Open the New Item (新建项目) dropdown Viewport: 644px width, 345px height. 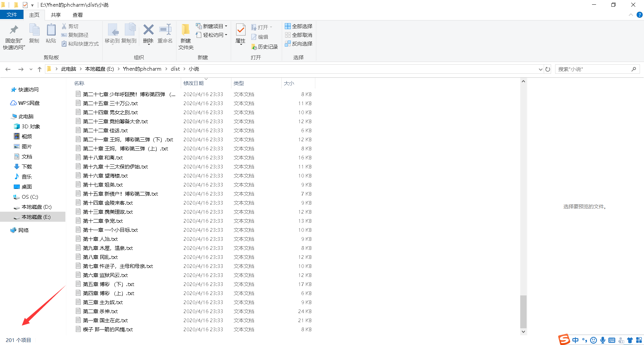pyautogui.click(x=212, y=26)
